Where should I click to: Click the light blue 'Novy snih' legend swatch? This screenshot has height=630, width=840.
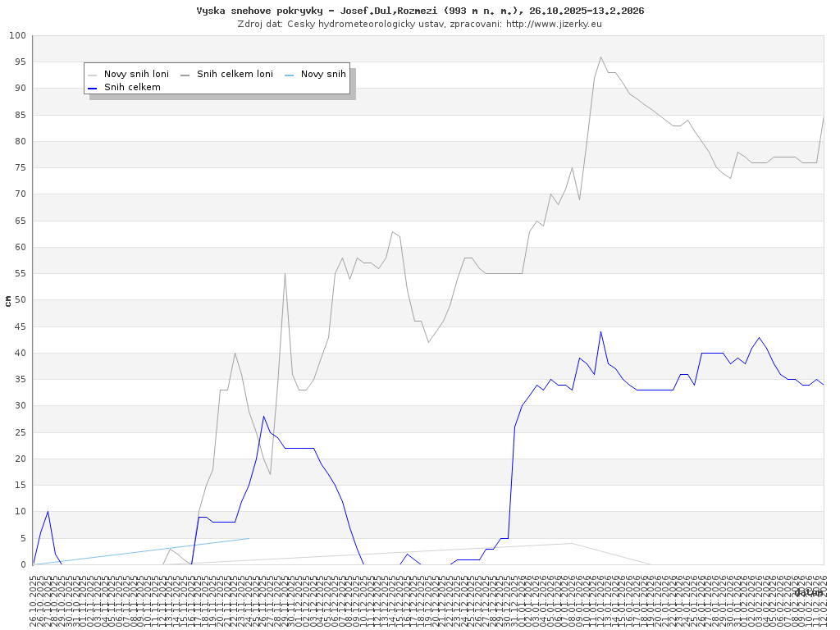click(x=289, y=75)
